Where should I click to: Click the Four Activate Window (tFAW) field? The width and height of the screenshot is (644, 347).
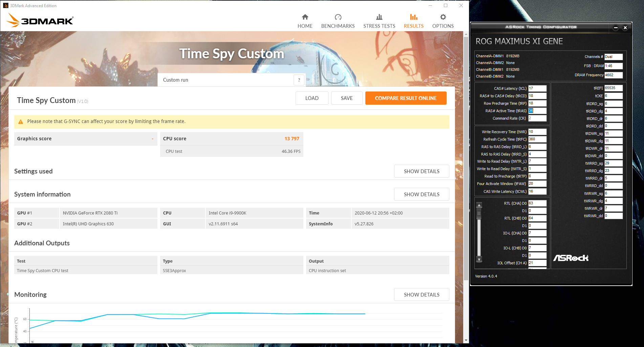tap(537, 184)
